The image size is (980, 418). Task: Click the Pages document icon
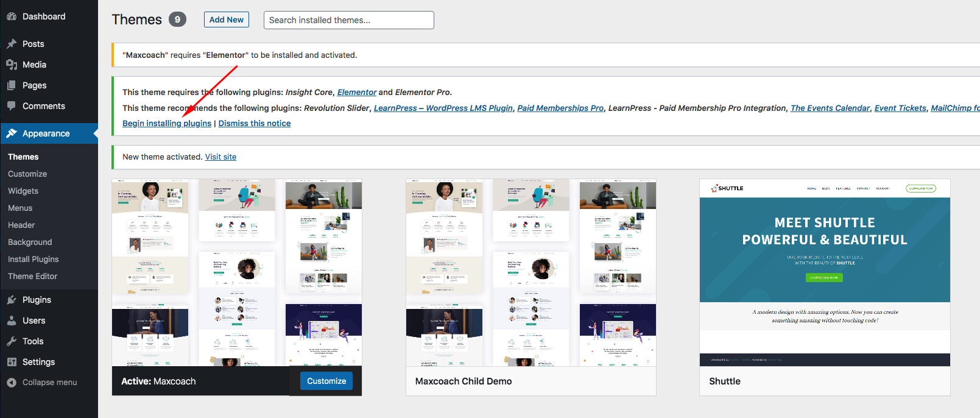pyautogui.click(x=12, y=85)
